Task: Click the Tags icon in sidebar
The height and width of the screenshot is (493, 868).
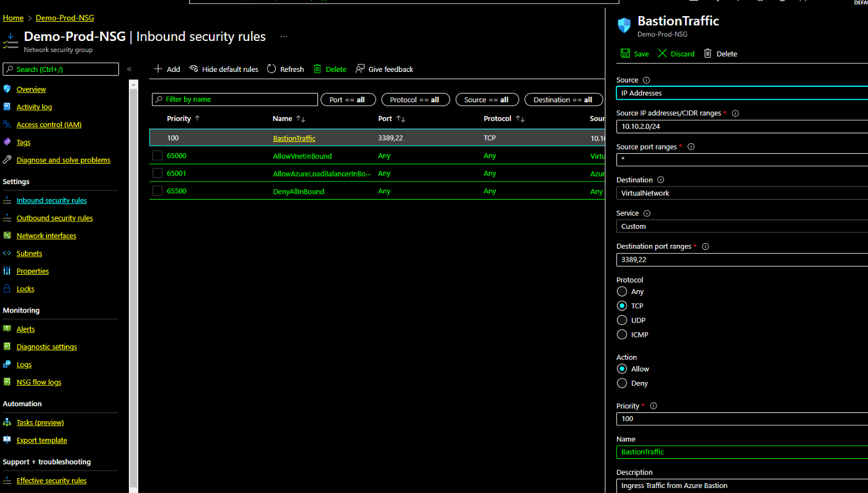Action: (7, 142)
